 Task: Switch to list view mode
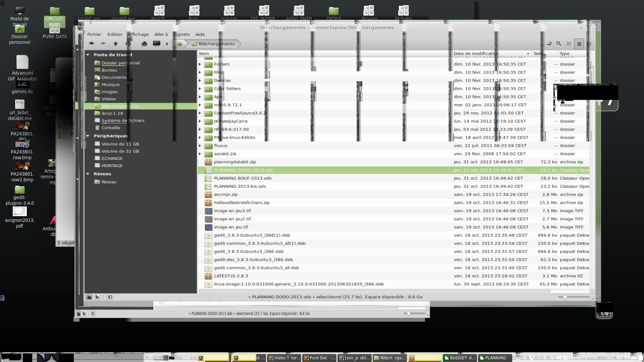click(579, 44)
